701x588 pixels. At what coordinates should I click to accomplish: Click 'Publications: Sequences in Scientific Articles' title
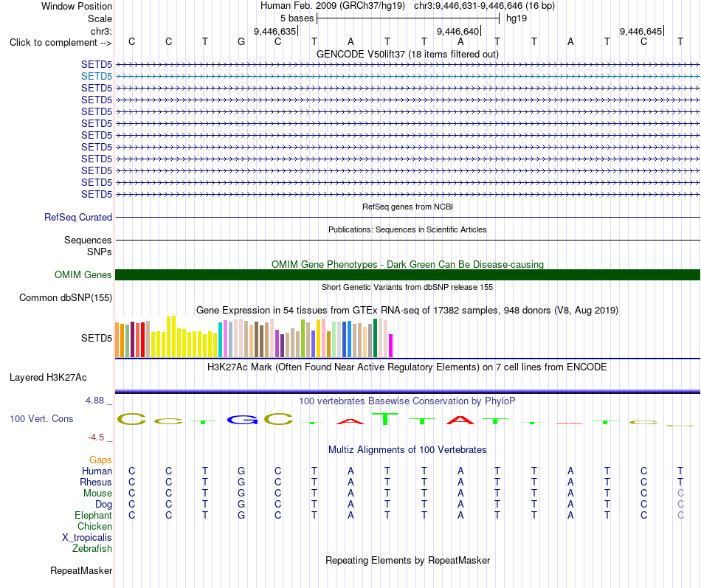click(407, 229)
